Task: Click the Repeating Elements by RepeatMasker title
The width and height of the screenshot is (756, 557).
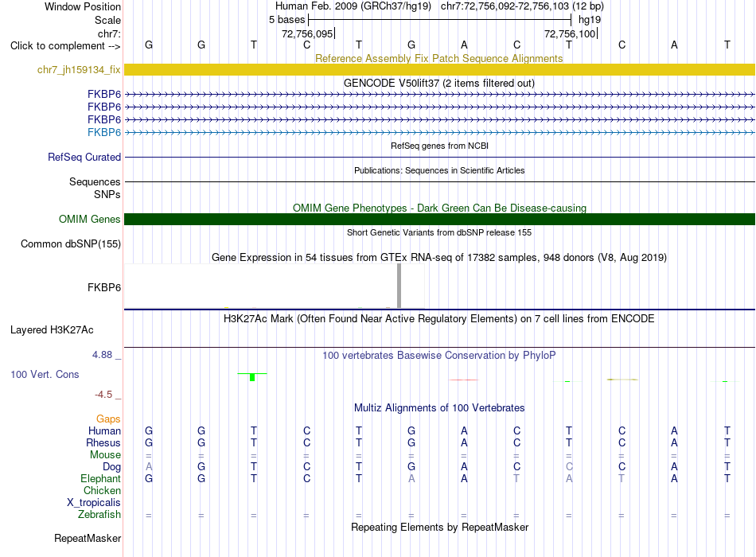Action: click(x=439, y=527)
